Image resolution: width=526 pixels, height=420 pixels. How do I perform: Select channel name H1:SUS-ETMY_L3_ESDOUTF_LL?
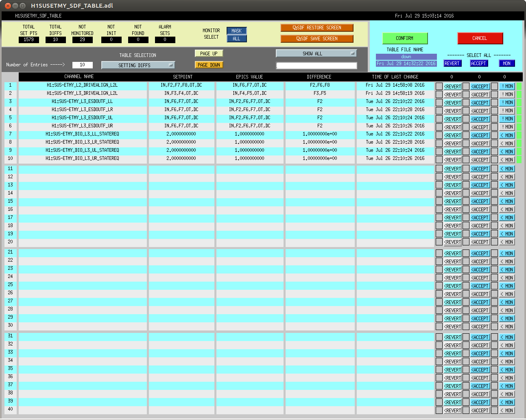(82, 101)
